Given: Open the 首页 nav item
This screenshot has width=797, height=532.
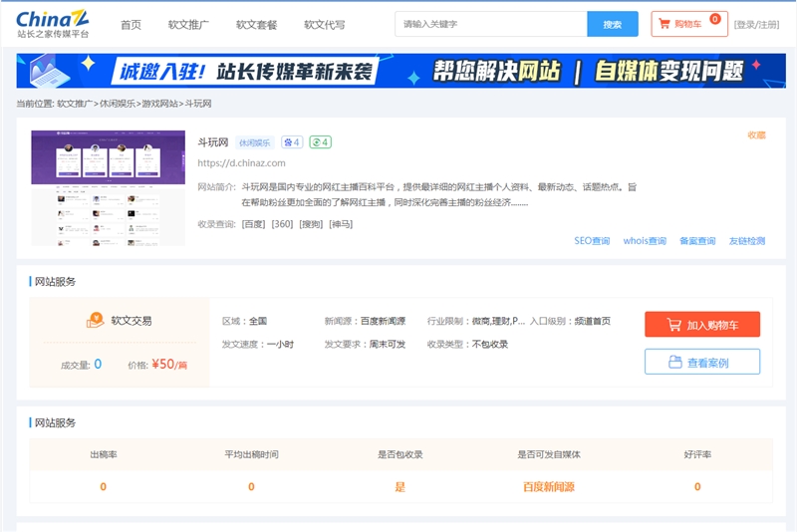Looking at the screenshot, I should coord(131,24).
